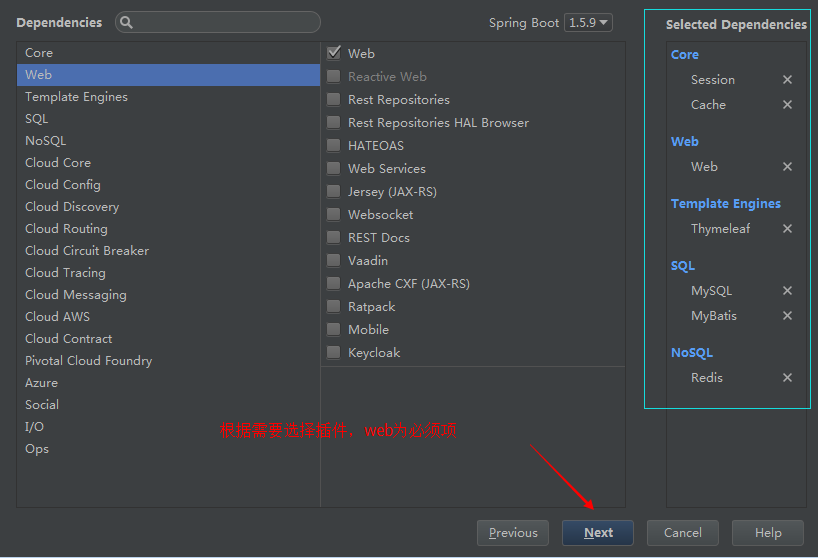The width and height of the screenshot is (818, 558).
Task: Select the Social category
Action: [x=168, y=405]
